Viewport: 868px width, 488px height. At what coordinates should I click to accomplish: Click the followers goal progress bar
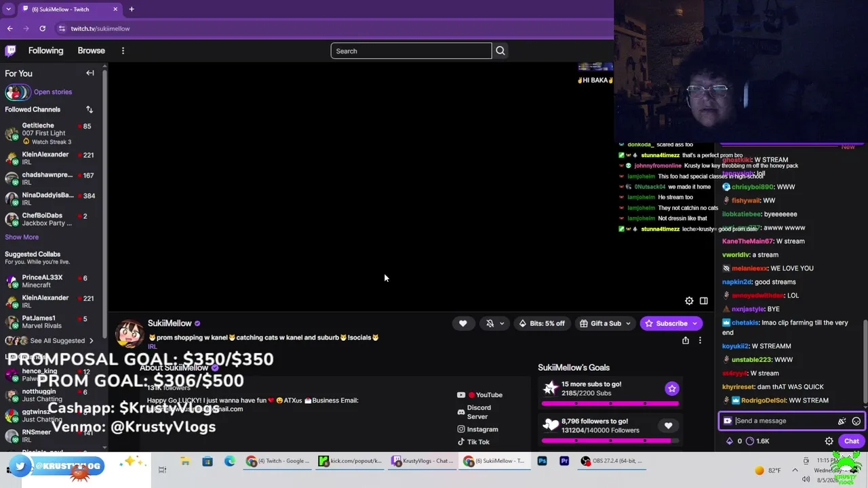pyautogui.click(x=610, y=441)
